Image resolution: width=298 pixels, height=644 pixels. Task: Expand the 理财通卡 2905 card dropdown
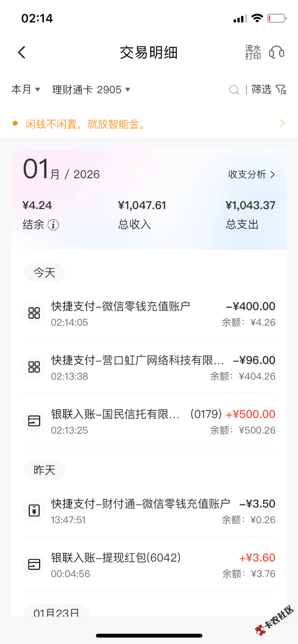click(91, 90)
